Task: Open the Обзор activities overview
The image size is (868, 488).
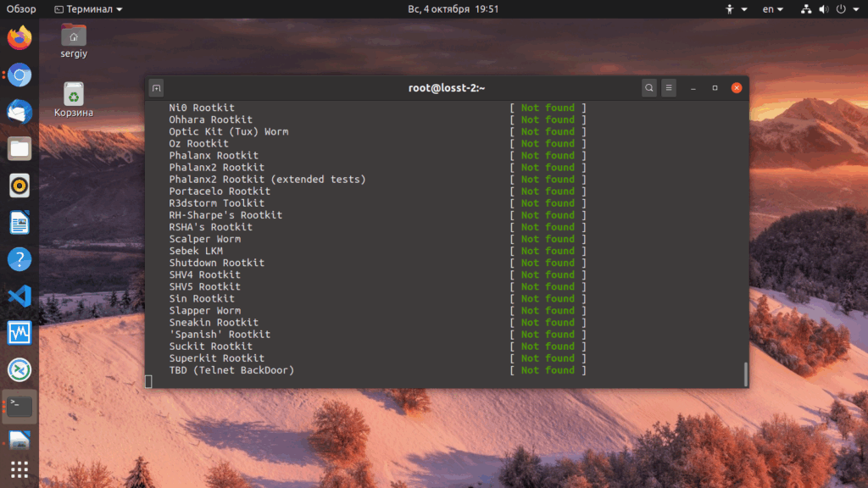Action: 21,8
